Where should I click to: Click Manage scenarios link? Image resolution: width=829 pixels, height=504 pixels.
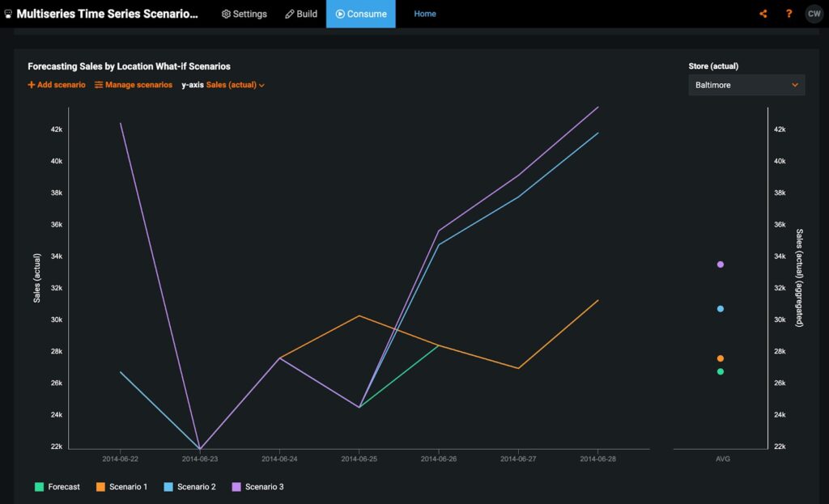point(134,84)
